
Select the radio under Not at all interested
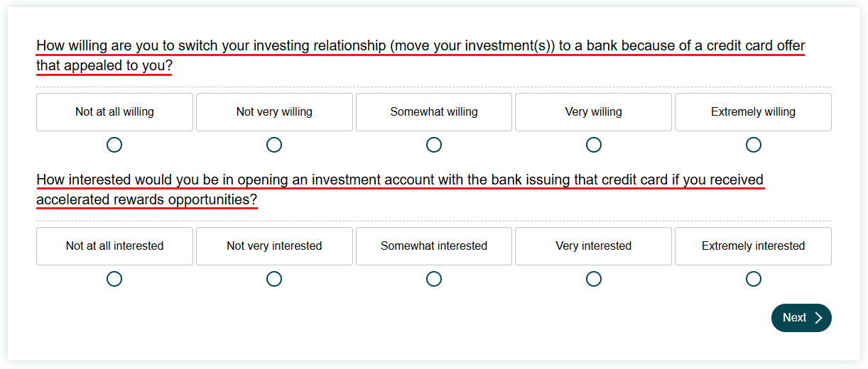point(114,279)
